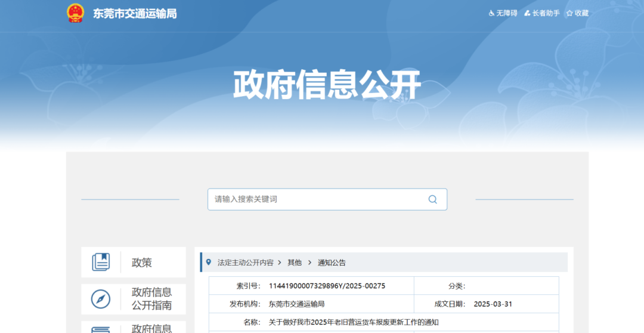This screenshot has width=644, height=333.
Task: Click the 政府信息公开 banner heading
Action: (x=327, y=85)
